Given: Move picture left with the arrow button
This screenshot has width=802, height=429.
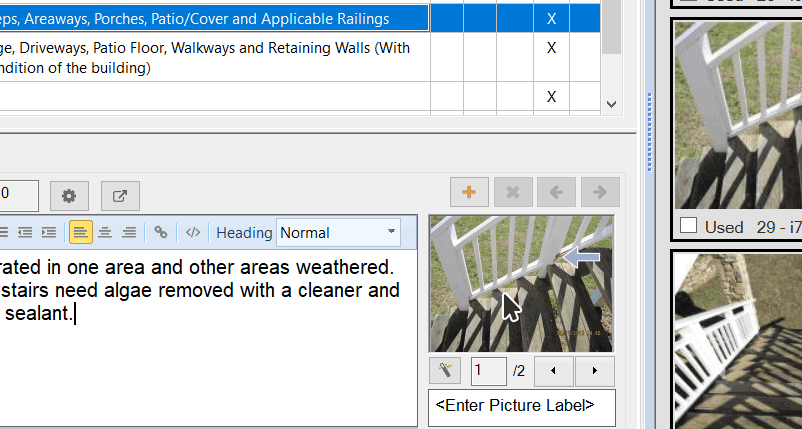Looking at the screenshot, I should click(x=556, y=192).
